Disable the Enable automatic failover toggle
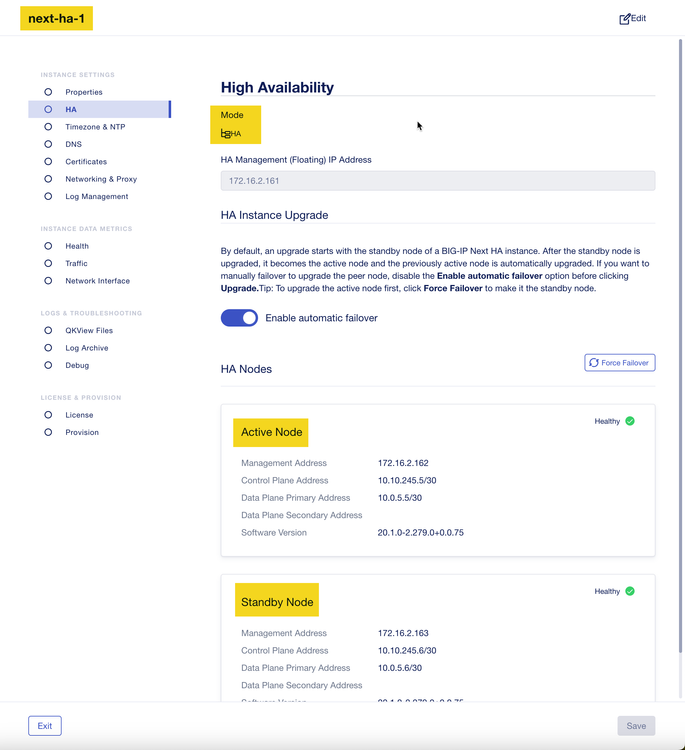 [240, 318]
